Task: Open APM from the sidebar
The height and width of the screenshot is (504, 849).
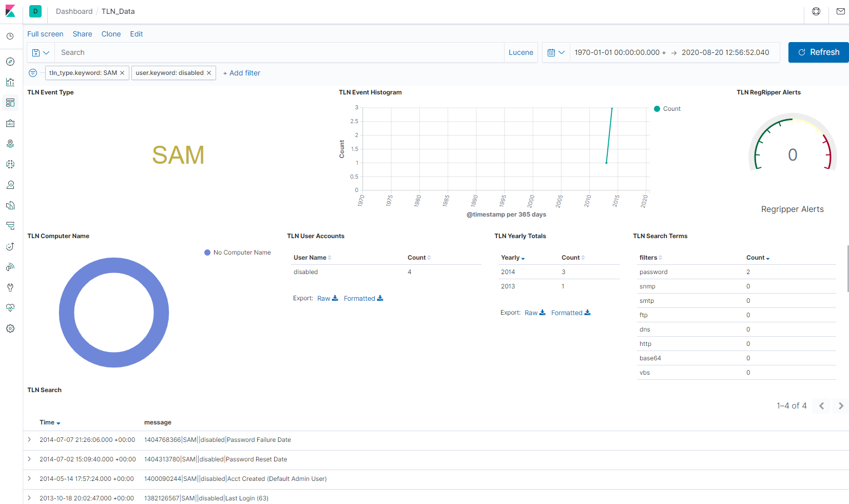Action: point(10,226)
